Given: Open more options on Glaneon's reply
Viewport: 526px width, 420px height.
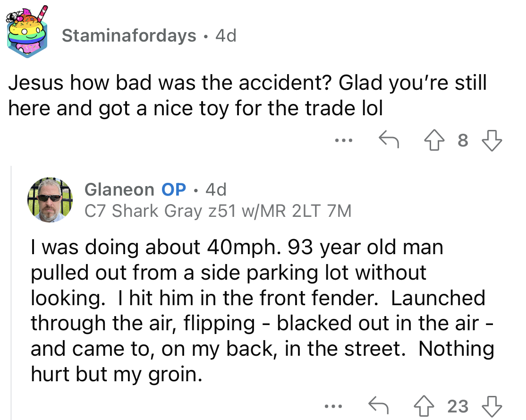Looking at the screenshot, I should (x=333, y=406).
